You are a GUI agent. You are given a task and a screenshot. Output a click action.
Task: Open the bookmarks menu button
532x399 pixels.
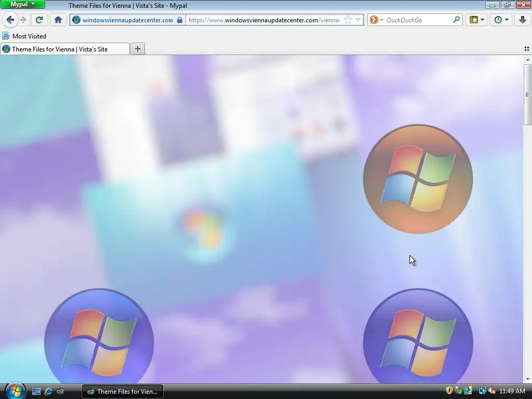(474, 20)
